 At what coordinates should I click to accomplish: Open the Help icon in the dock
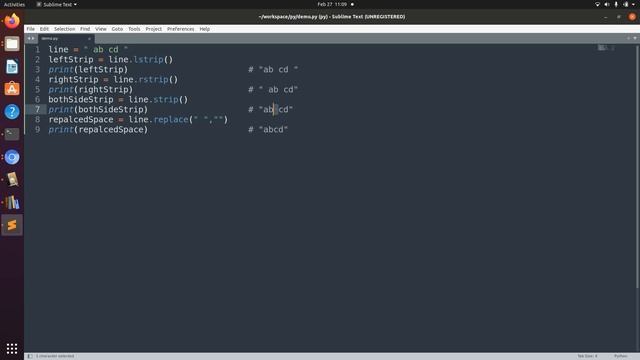coord(12,111)
